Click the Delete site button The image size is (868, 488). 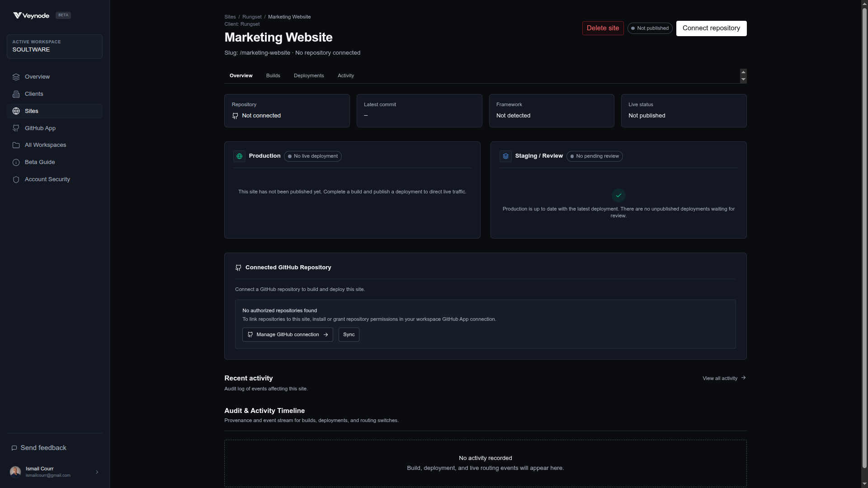pos(603,28)
